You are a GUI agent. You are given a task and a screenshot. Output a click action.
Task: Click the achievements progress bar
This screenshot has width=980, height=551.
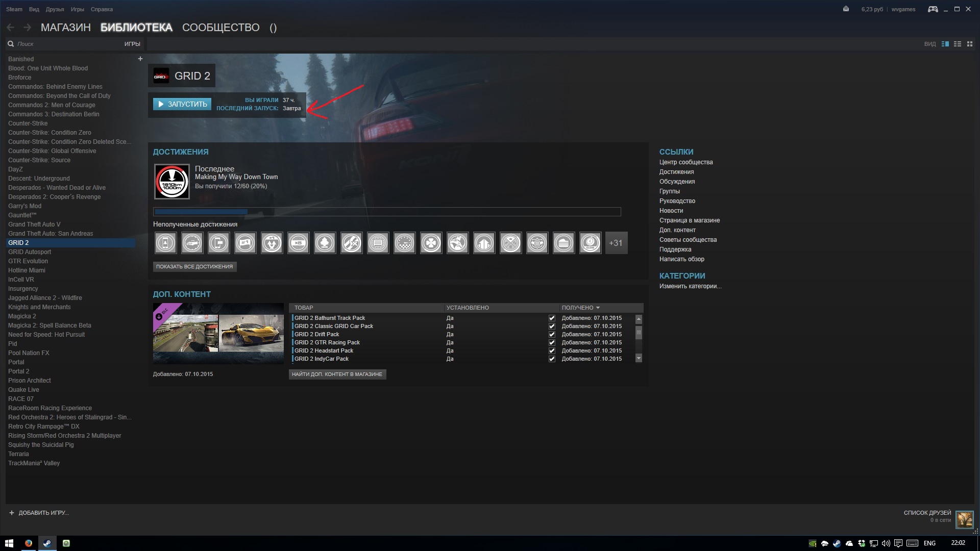point(387,212)
